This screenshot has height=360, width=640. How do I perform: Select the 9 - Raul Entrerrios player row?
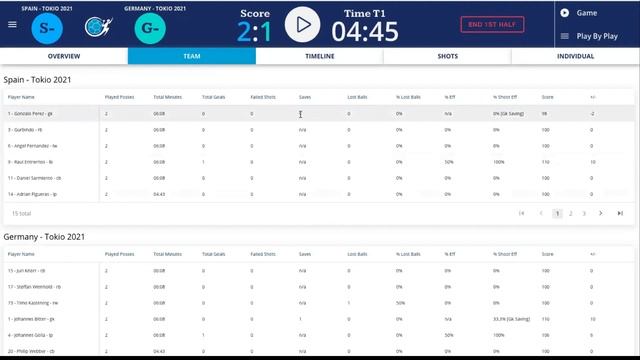point(319,162)
